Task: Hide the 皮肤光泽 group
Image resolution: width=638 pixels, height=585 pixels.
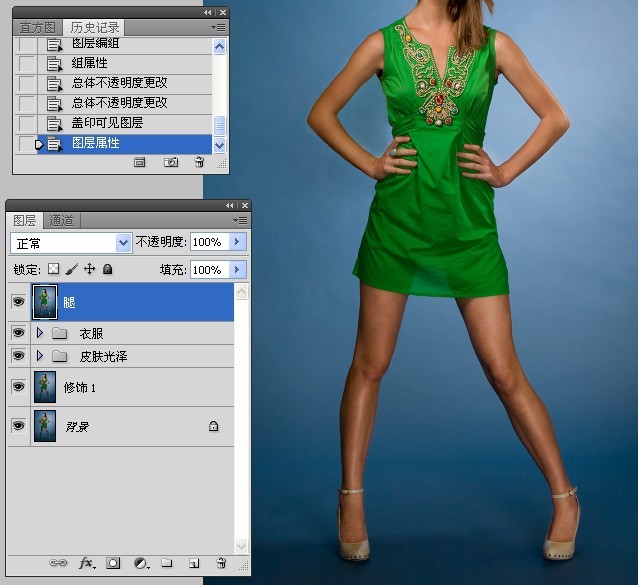Action: click(x=18, y=356)
